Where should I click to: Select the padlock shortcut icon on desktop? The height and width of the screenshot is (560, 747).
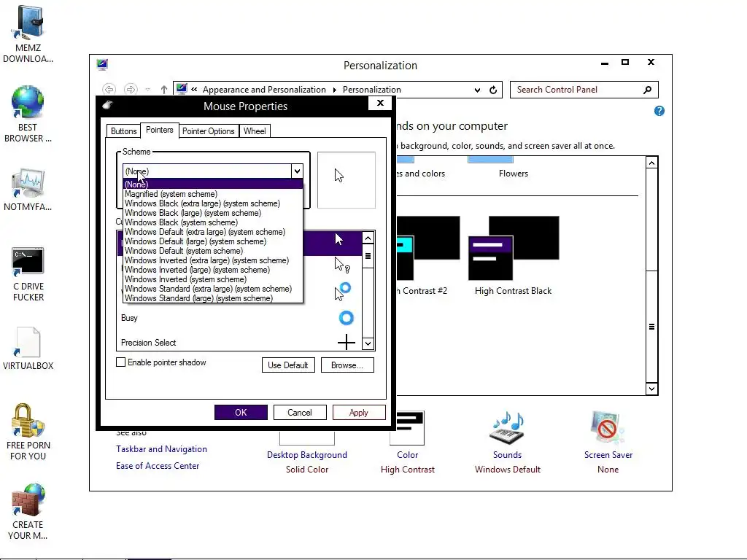tap(28, 421)
